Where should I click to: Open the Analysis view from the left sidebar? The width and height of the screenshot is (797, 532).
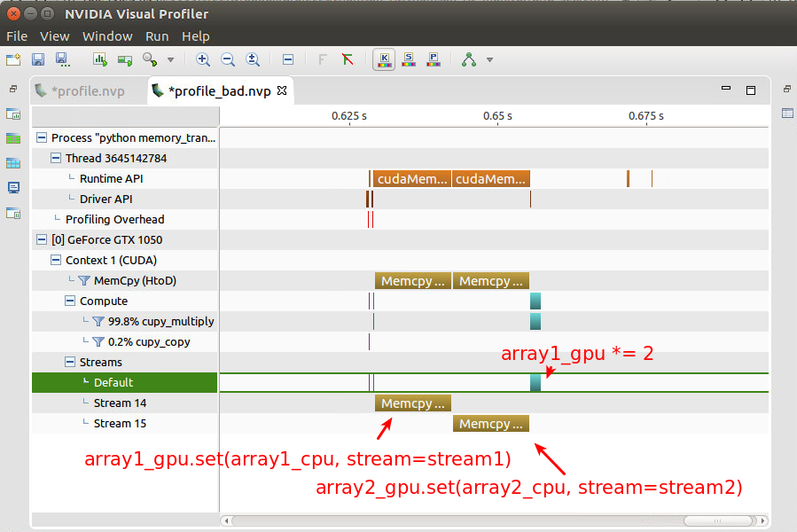click(12, 113)
